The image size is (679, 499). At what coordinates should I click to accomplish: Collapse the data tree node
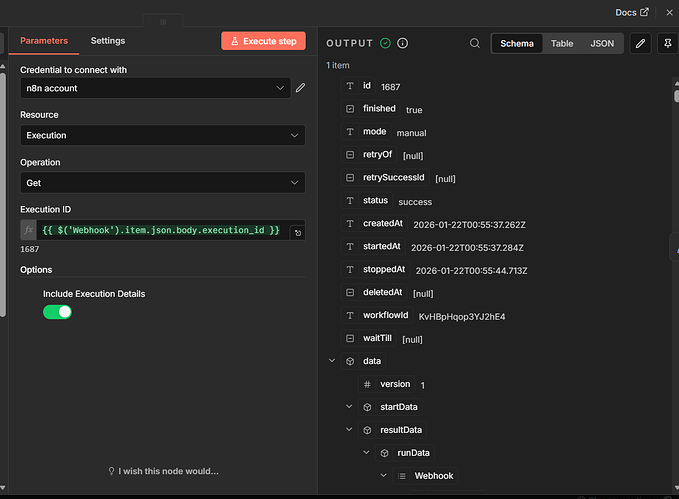pos(332,361)
